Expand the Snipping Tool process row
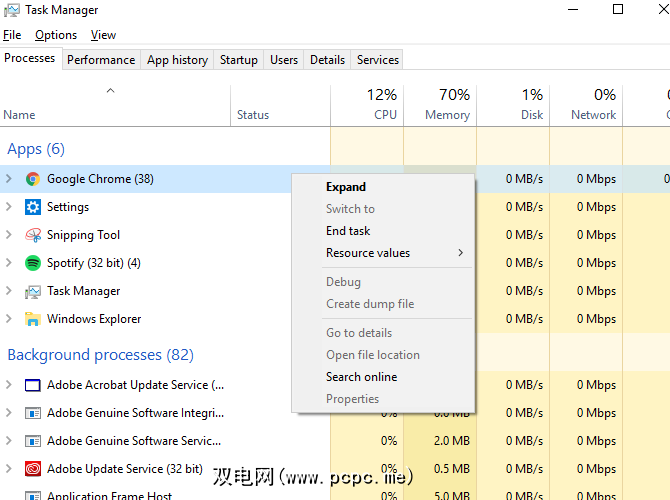The image size is (670, 500). click(x=9, y=235)
